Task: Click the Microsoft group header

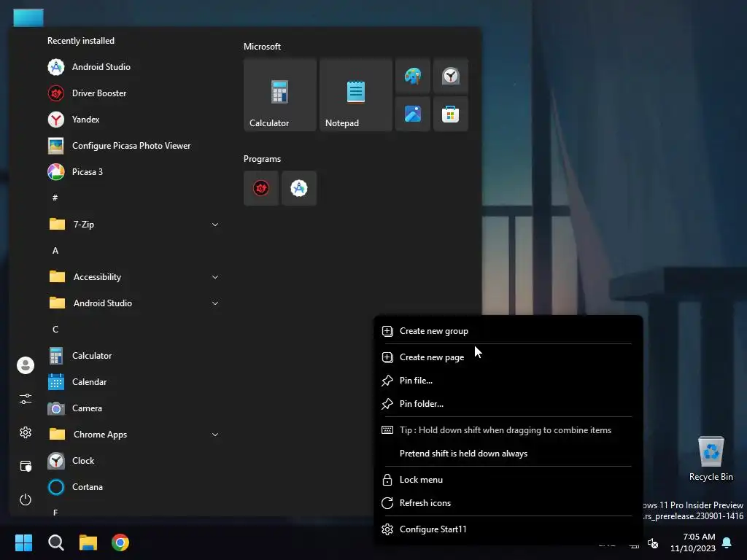Action: [x=262, y=47]
